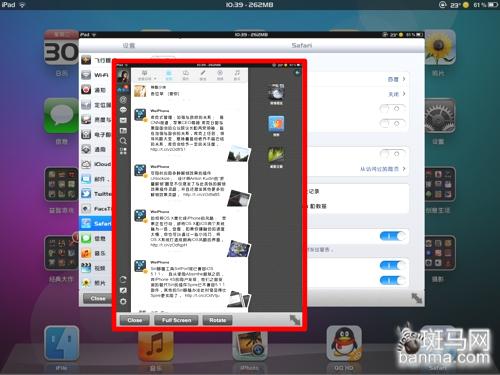Select the pencil compose icon in Weibo top bar
Image resolution: width=500 pixels, height=375 pixels.
tap(203, 75)
